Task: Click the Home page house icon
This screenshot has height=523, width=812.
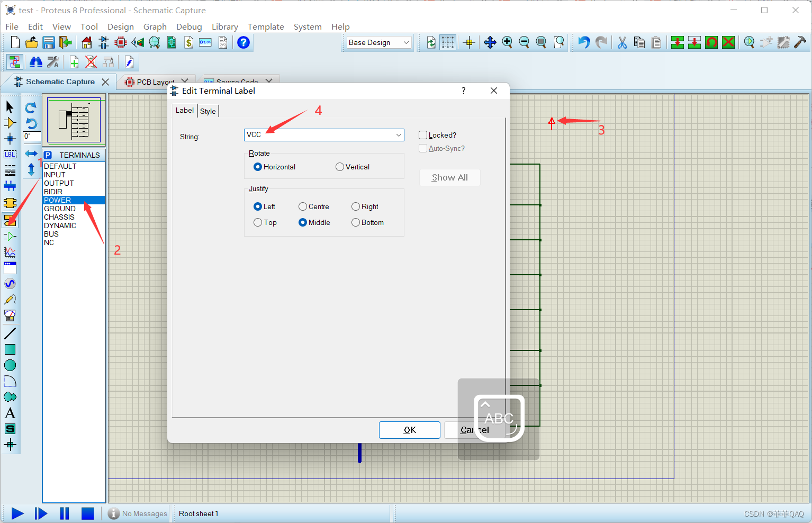Action: (x=87, y=42)
